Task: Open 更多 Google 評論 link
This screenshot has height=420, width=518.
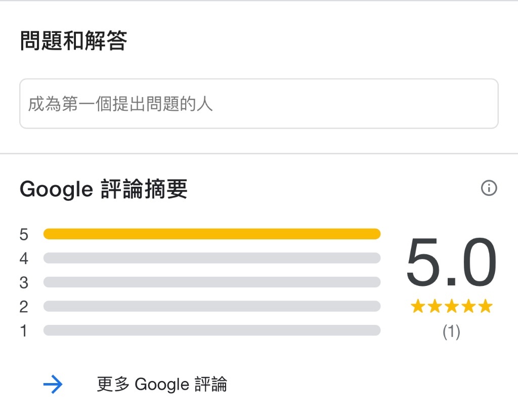Action: (x=162, y=384)
